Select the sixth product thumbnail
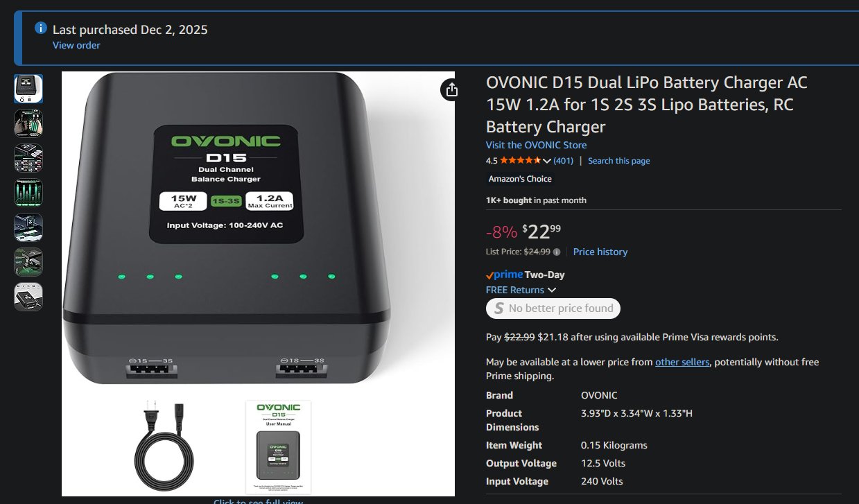This screenshot has height=504, width=859. point(28,262)
